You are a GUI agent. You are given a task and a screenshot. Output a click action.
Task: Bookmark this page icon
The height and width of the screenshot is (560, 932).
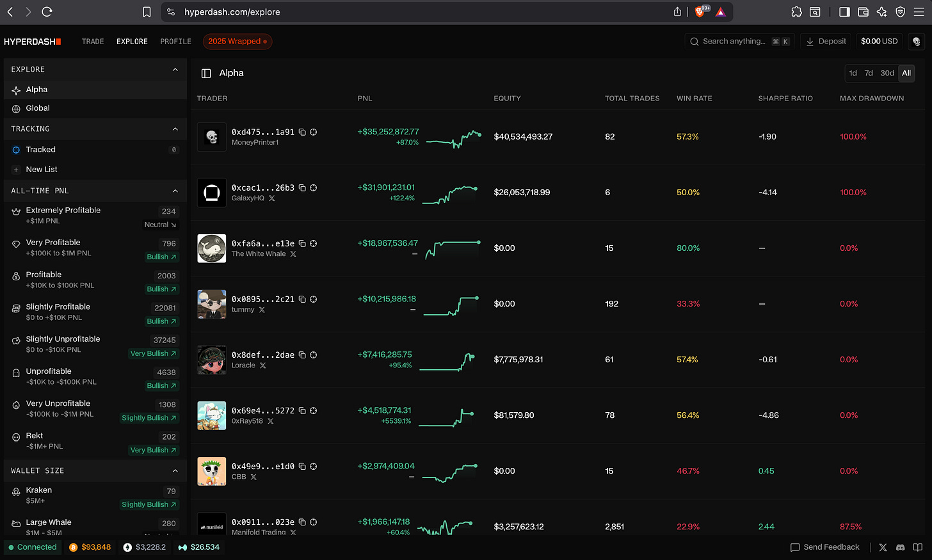coord(147,12)
